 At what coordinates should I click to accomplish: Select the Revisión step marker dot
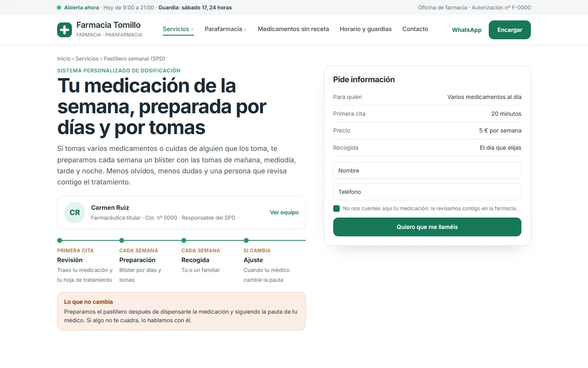click(60, 240)
